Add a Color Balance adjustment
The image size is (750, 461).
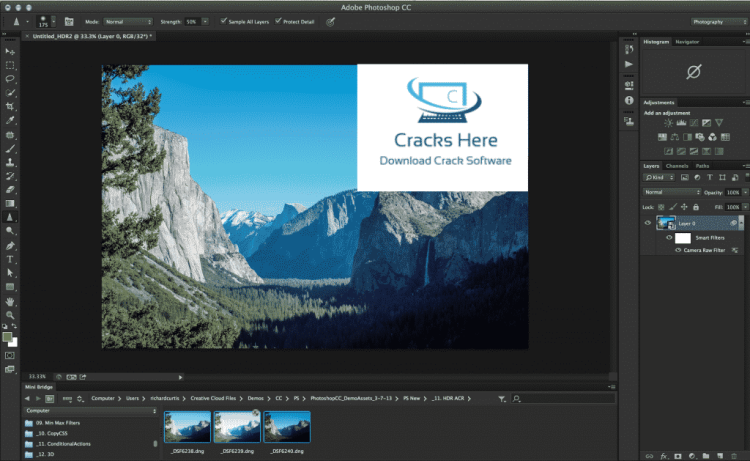coord(674,137)
